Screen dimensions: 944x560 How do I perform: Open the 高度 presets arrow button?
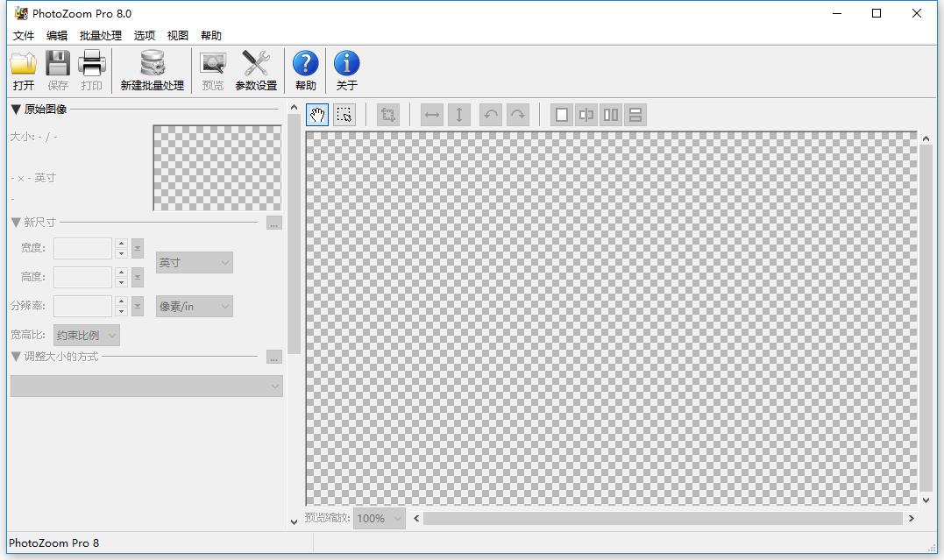point(138,277)
